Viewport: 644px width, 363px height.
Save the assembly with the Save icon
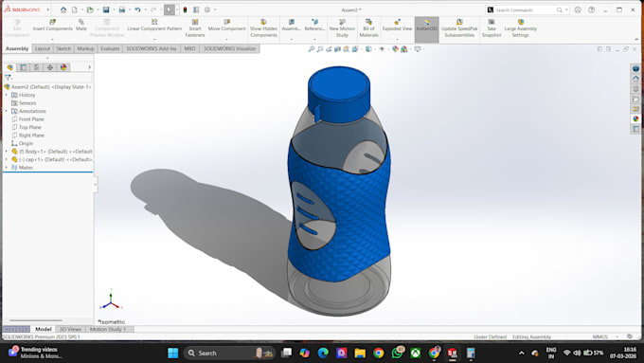pos(106,9)
